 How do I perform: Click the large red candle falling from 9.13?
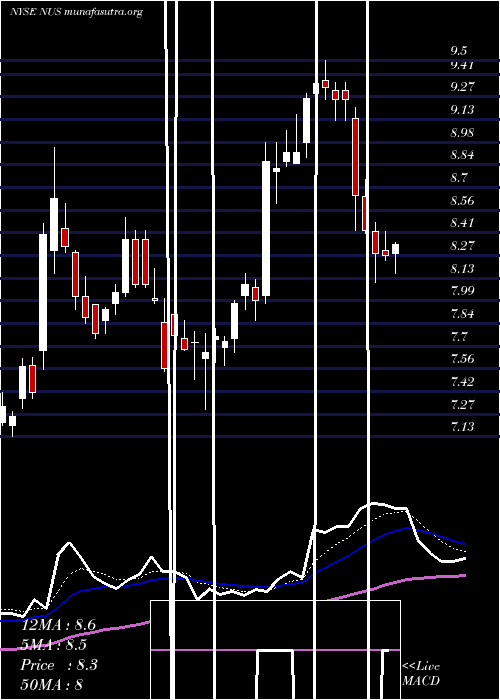tap(355, 157)
